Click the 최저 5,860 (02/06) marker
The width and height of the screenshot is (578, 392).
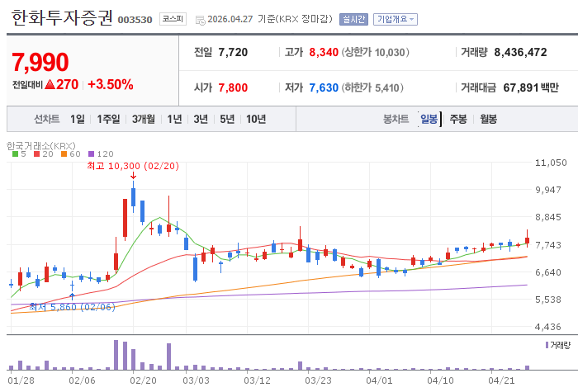point(73,307)
